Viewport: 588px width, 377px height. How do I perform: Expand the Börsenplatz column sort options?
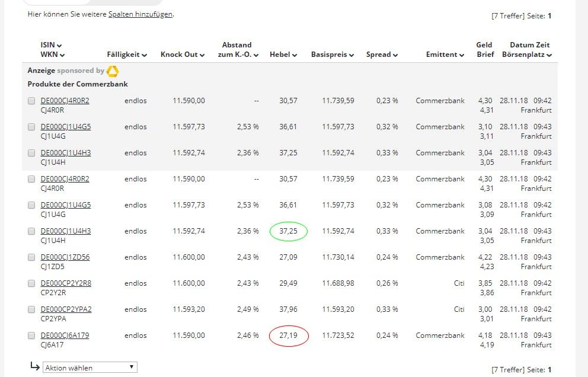549,55
